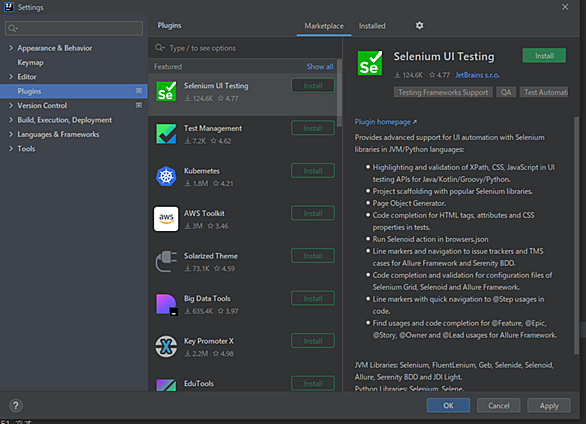The image size is (586, 424).
Task: Install the Test Management plugin
Action: 313,128
